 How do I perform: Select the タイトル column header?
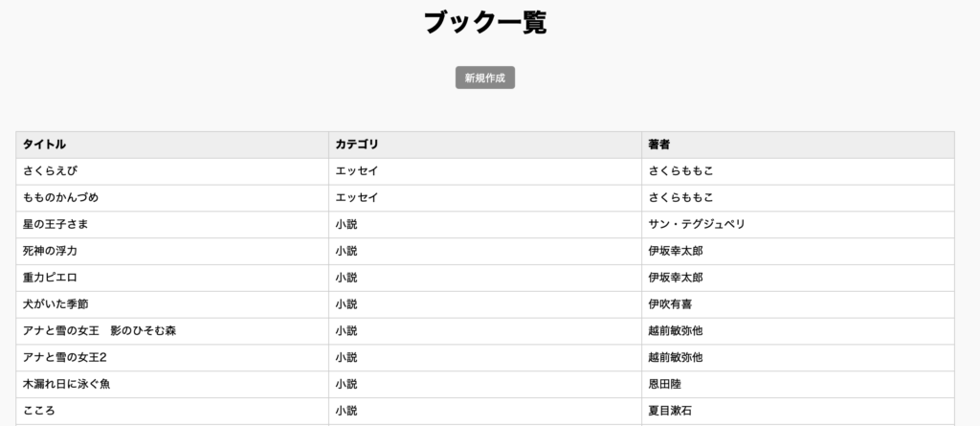pyautogui.click(x=172, y=145)
